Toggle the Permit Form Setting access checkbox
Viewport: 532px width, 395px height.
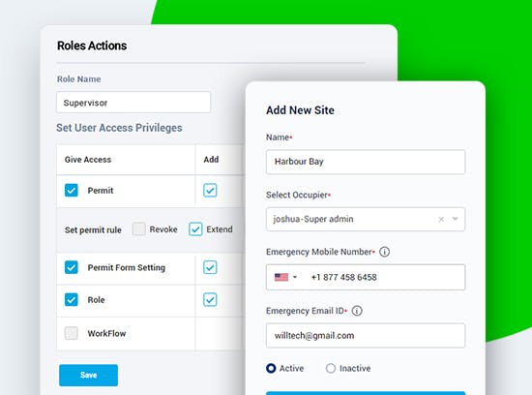pyautogui.click(x=72, y=267)
